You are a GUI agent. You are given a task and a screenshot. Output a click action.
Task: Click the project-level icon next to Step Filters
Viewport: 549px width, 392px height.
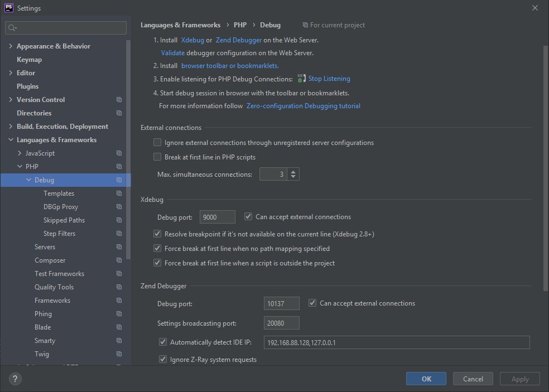(x=119, y=234)
